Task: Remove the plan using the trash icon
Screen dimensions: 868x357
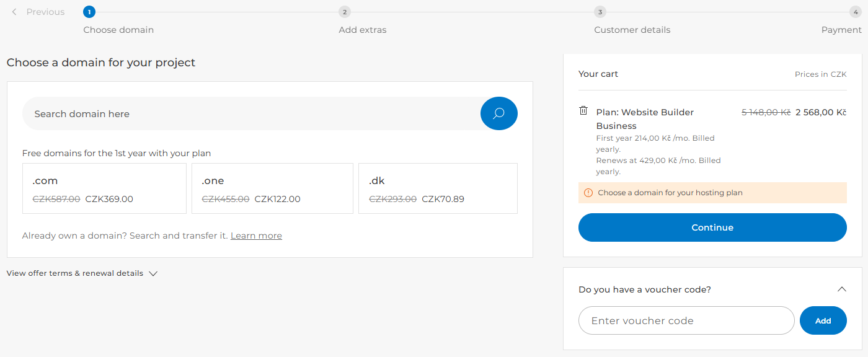Action: coord(583,110)
